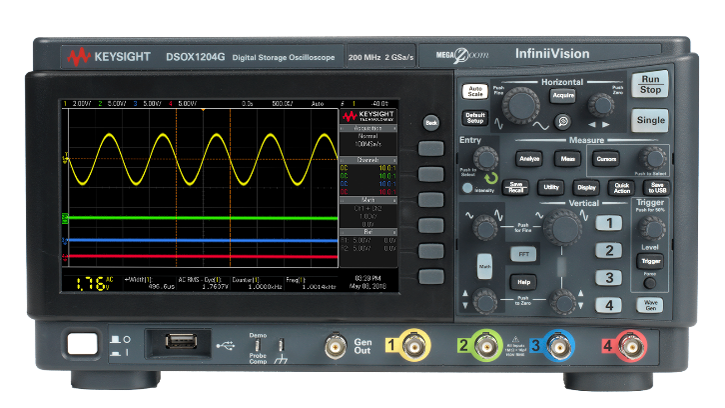Toggle channel 3 with its Vertical key
The width and height of the screenshot is (725, 408).
coord(608,278)
